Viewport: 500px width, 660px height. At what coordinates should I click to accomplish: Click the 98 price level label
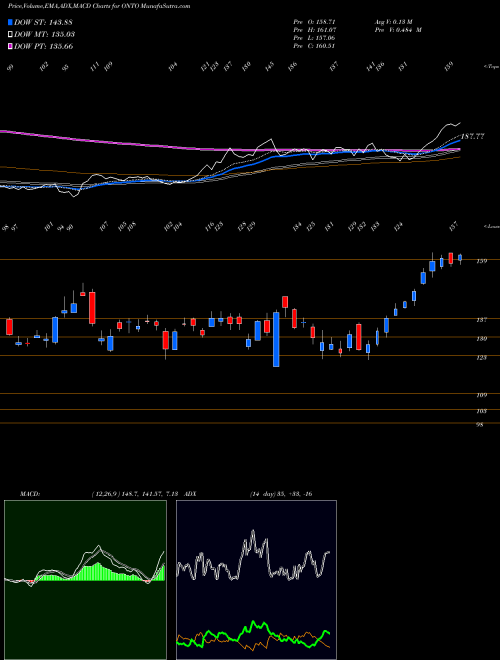click(x=480, y=425)
